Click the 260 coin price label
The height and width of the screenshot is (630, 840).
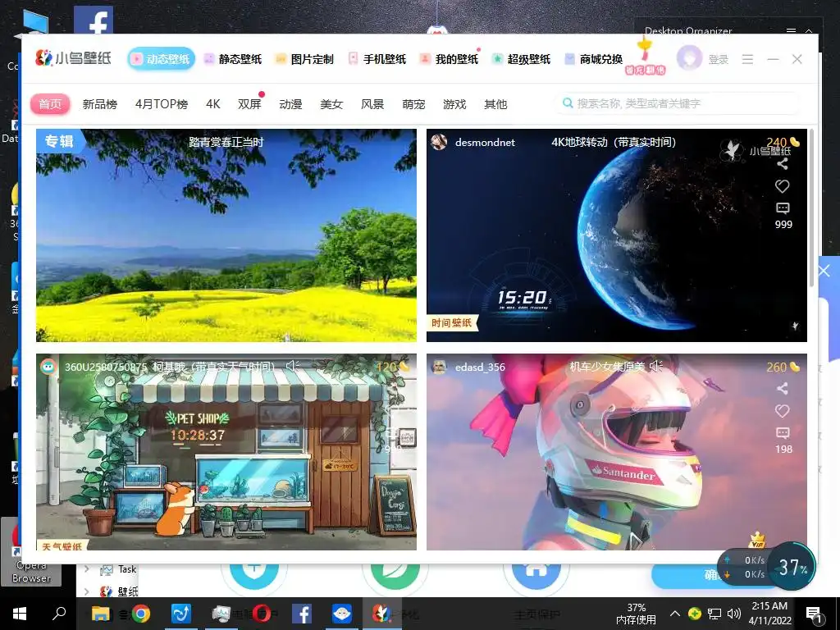tap(783, 367)
